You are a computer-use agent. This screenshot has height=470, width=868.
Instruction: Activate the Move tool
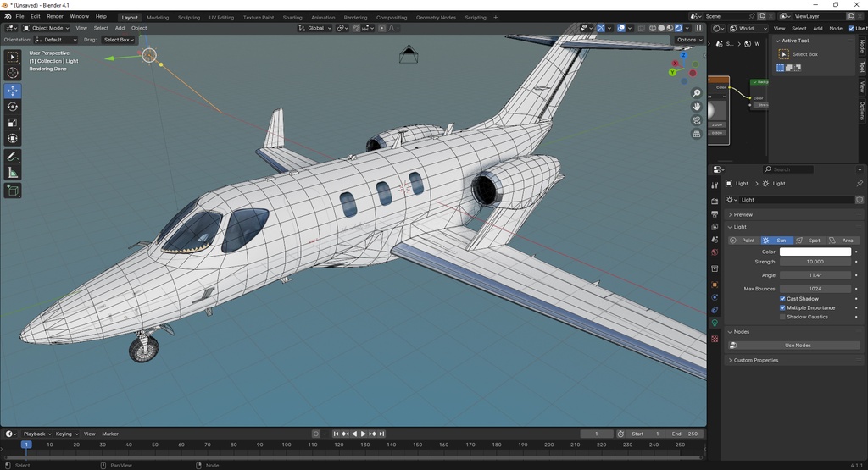(x=13, y=91)
